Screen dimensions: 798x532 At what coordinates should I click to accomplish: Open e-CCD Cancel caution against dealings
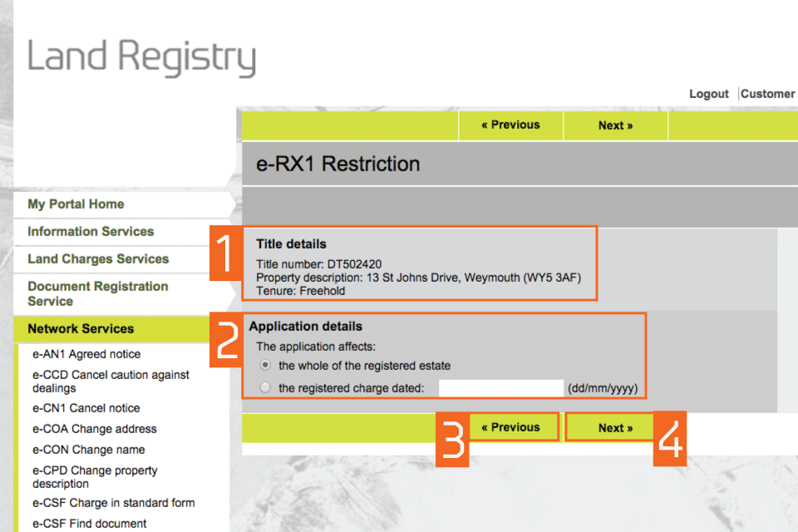coord(111,382)
